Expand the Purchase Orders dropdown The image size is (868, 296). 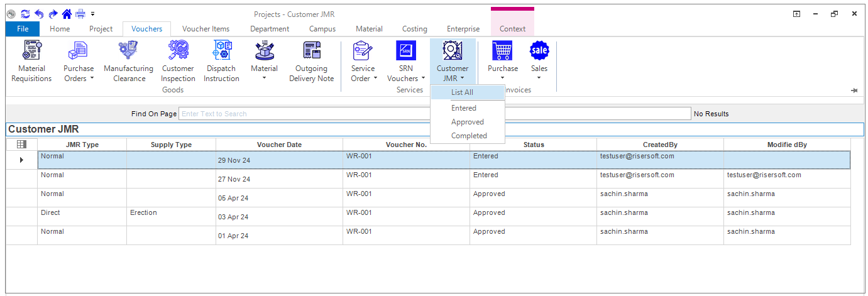(79, 73)
